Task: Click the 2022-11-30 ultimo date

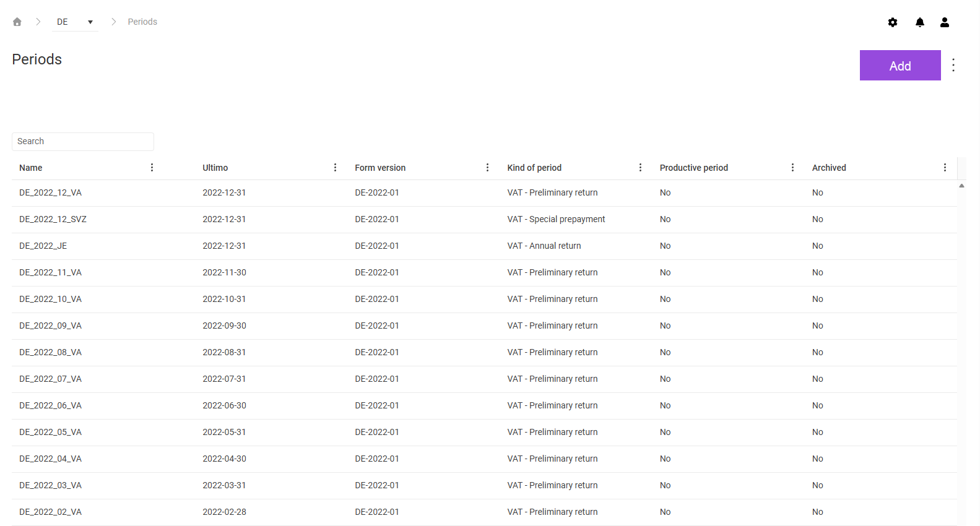Action: 224,272
